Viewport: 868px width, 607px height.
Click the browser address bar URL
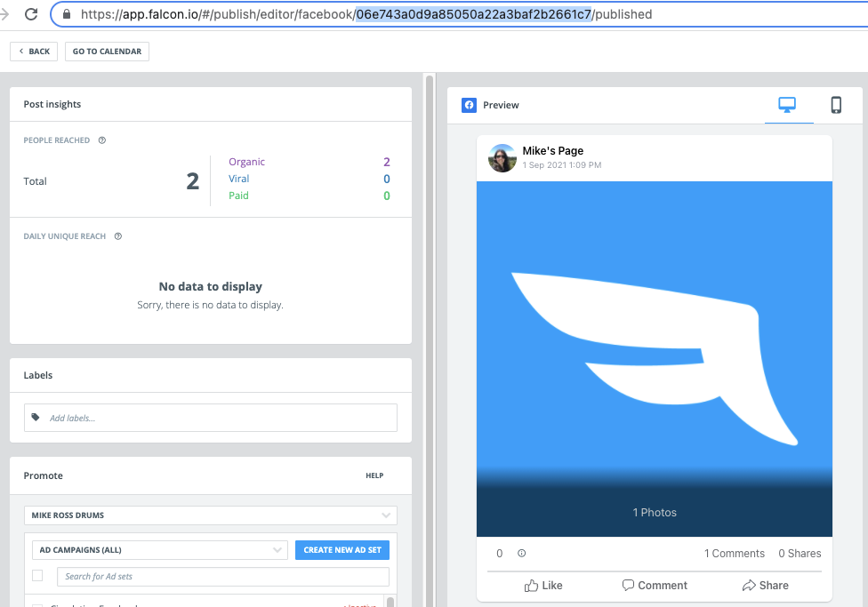[x=366, y=14]
